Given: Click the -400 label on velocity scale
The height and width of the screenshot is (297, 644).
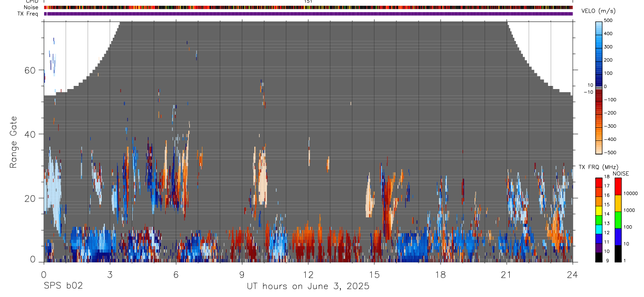Looking at the screenshot, I should click(x=609, y=139).
